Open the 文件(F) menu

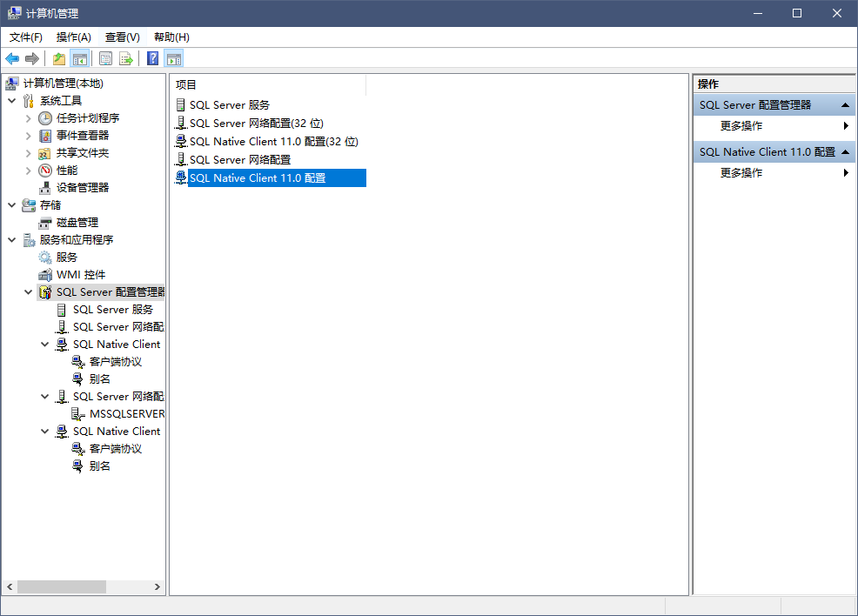coord(26,37)
